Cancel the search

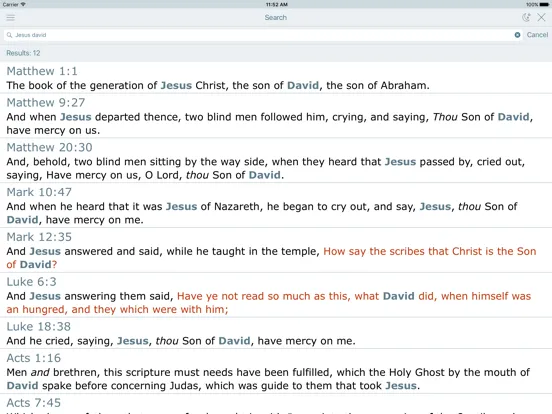click(537, 35)
